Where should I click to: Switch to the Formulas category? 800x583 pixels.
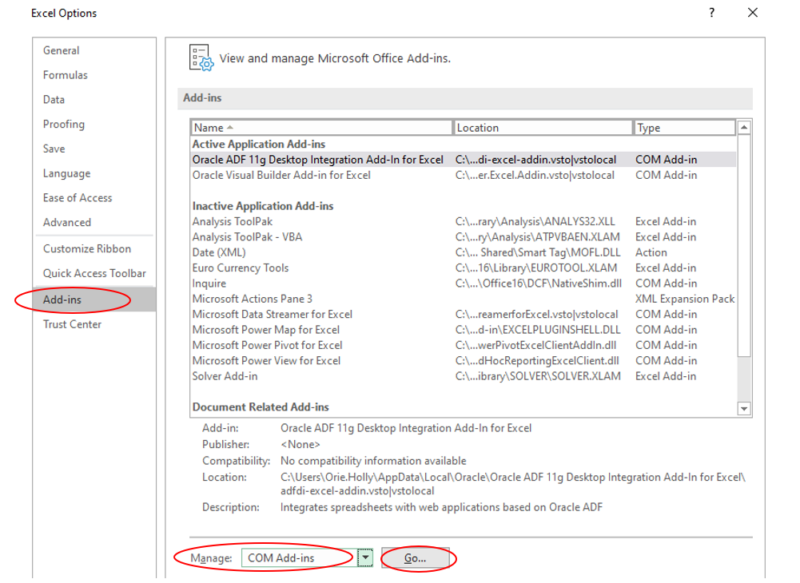[65, 75]
